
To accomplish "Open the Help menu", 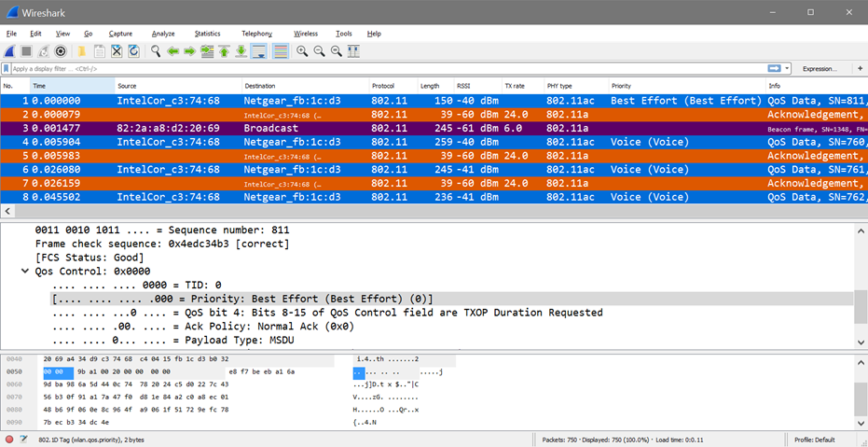I will click(x=374, y=34).
